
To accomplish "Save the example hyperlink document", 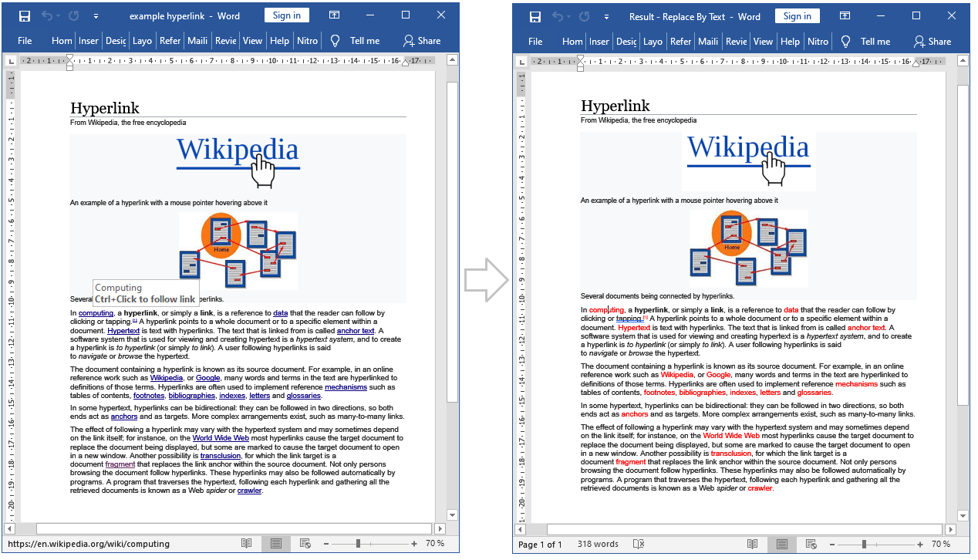I will [x=25, y=15].
